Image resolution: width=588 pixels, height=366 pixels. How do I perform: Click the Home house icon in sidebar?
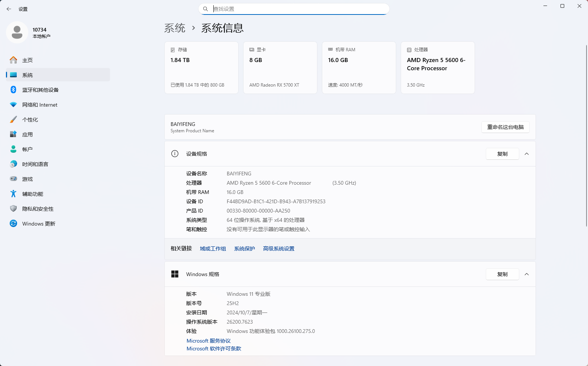[x=13, y=60]
